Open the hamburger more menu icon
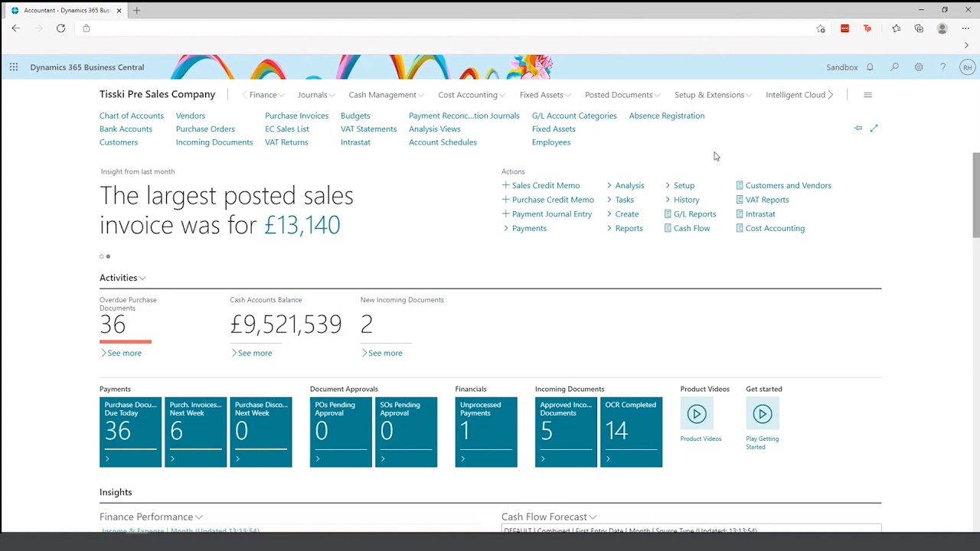Image resolution: width=980 pixels, height=551 pixels. [x=867, y=95]
